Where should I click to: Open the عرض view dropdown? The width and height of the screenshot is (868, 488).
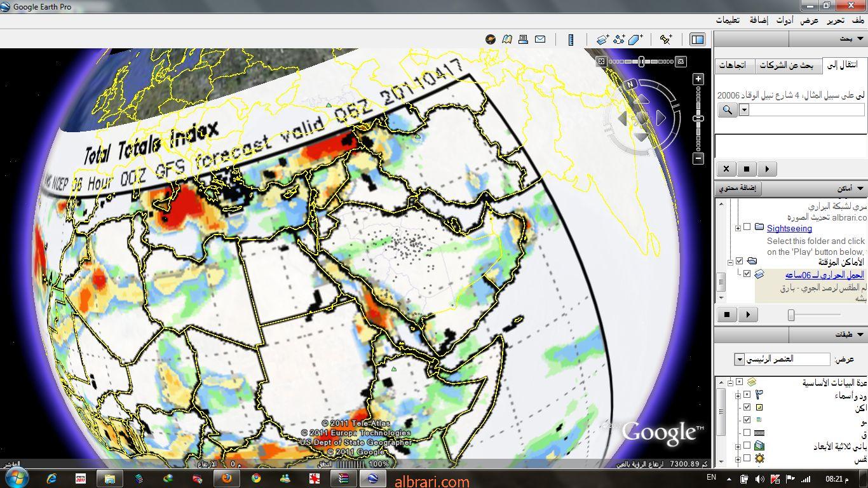click(740, 360)
